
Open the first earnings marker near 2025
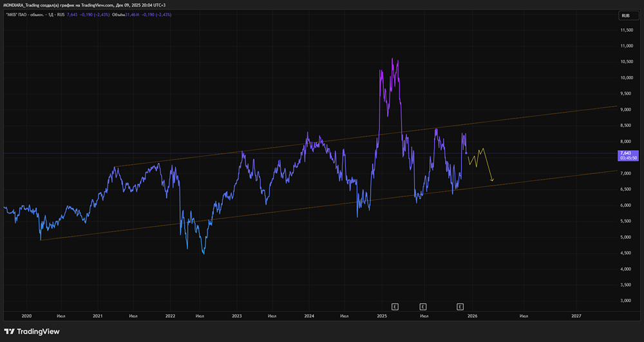coord(395,307)
